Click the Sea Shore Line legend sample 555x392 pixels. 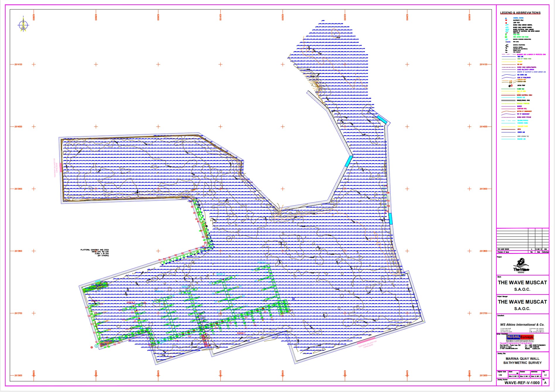pos(509,75)
